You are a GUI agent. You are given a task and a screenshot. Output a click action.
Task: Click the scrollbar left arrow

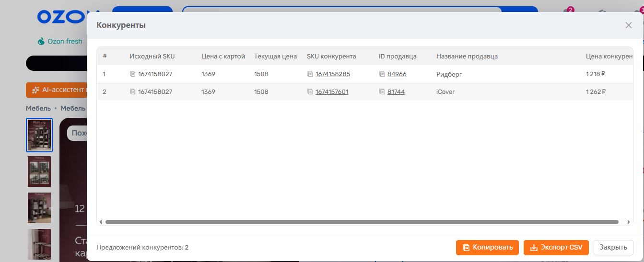pos(101,222)
